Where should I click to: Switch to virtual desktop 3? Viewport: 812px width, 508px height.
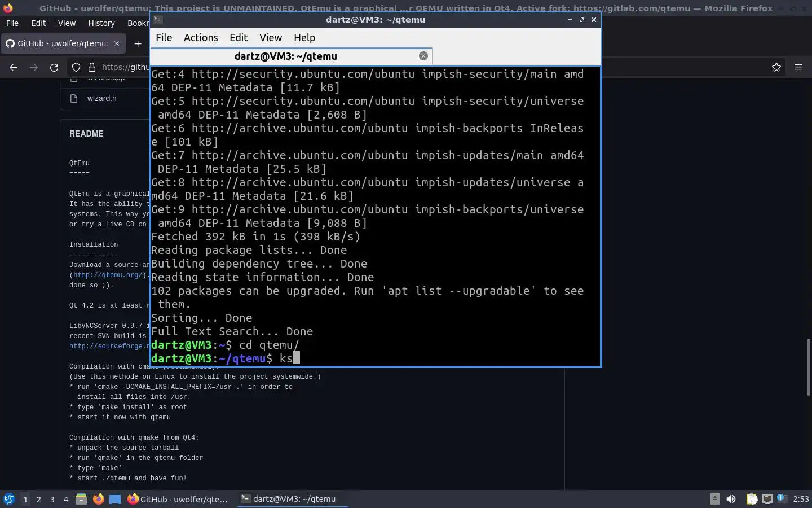[52, 499]
